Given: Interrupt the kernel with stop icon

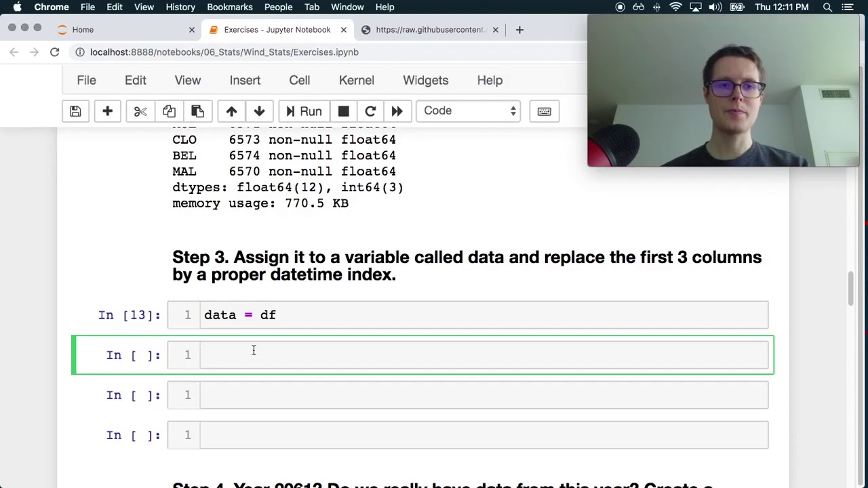Looking at the screenshot, I should point(343,111).
